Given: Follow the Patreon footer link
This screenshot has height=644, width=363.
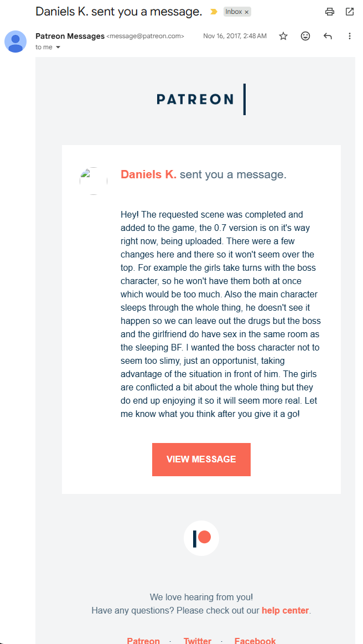Looking at the screenshot, I should [143, 641].
